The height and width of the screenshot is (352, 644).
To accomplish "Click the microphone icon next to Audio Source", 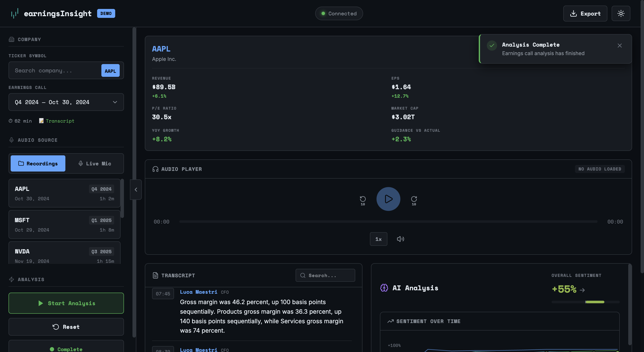I will point(11,140).
